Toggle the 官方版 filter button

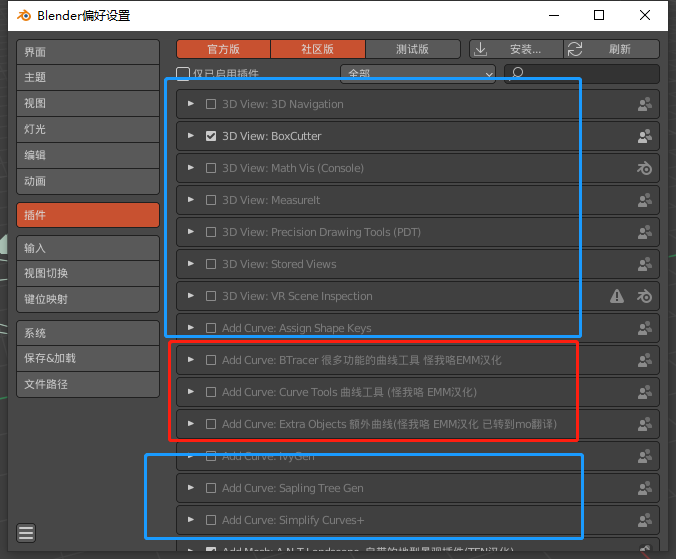[223, 49]
